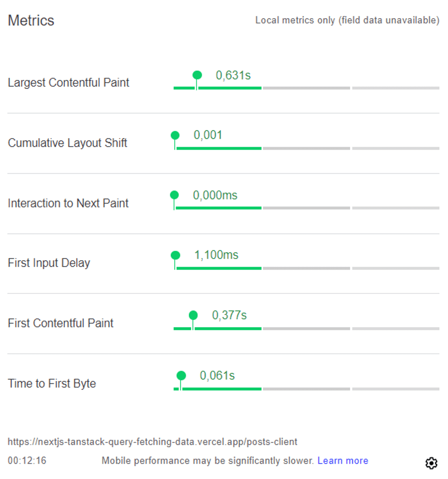Screen dimensions: 448x479
Task: Open the settings gear icon
Action: pyautogui.click(x=431, y=463)
